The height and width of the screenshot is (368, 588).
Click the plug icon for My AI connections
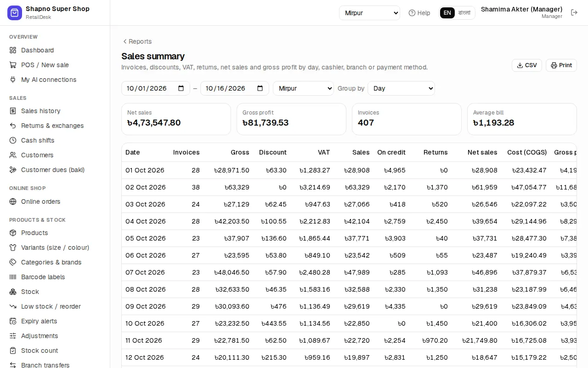click(13, 80)
